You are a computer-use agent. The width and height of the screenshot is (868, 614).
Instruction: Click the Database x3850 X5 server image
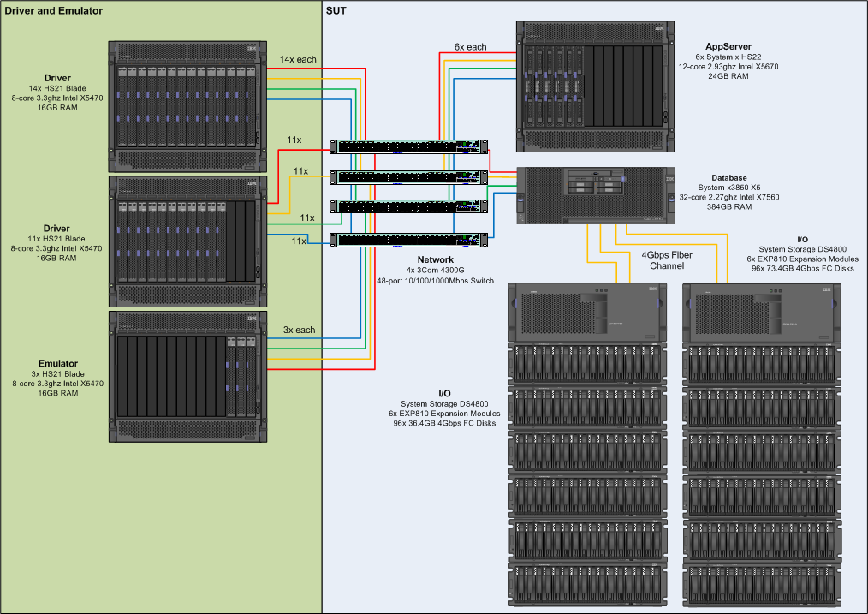(x=596, y=195)
